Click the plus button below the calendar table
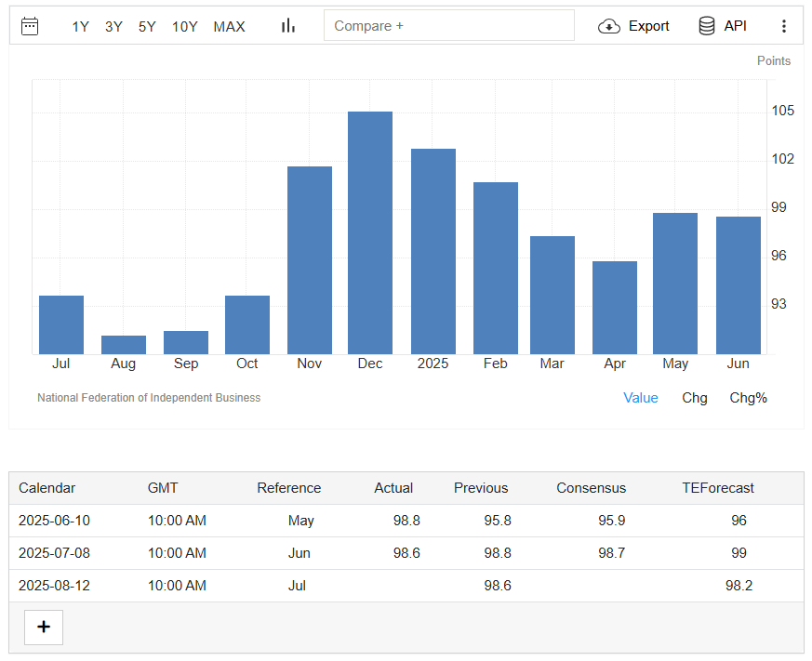Image resolution: width=812 pixels, height=661 pixels. [44, 627]
